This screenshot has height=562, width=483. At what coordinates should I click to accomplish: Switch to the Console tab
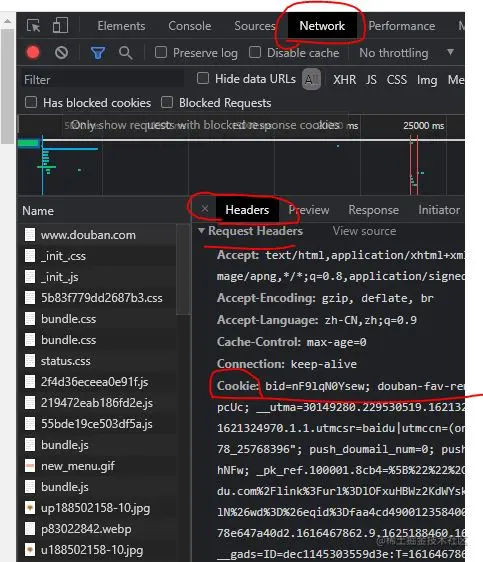[x=190, y=26]
